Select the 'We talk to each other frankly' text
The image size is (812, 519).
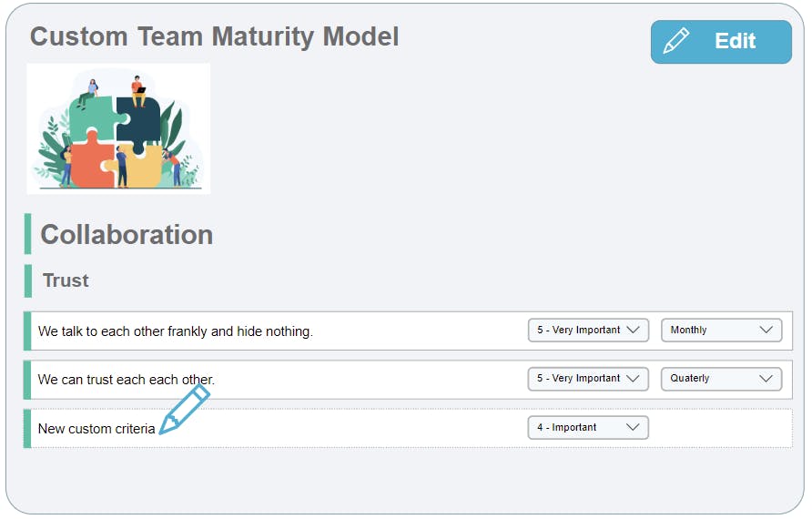tap(176, 331)
